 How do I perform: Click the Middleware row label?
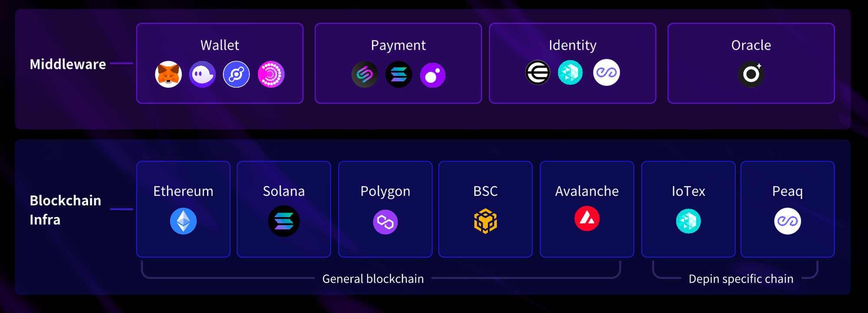click(x=68, y=64)
